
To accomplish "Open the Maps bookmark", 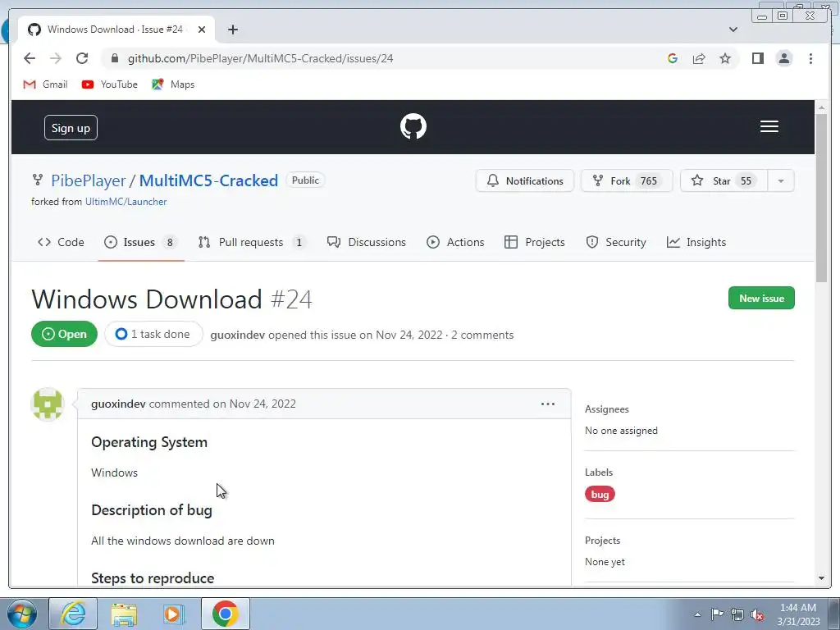I will [173, 84].
